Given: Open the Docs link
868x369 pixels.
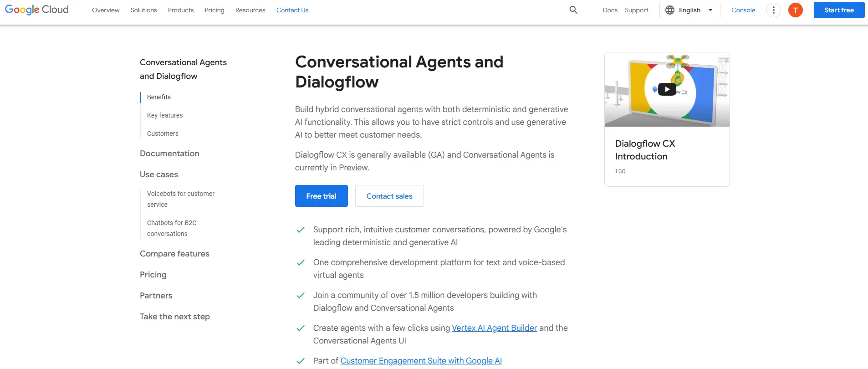Looking at the screenshot, I should [x=610, y=10].
